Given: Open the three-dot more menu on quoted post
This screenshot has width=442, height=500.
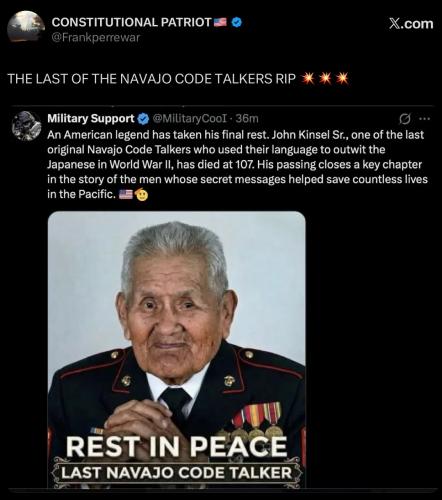Looking at the screenshot, I should 425,119.
